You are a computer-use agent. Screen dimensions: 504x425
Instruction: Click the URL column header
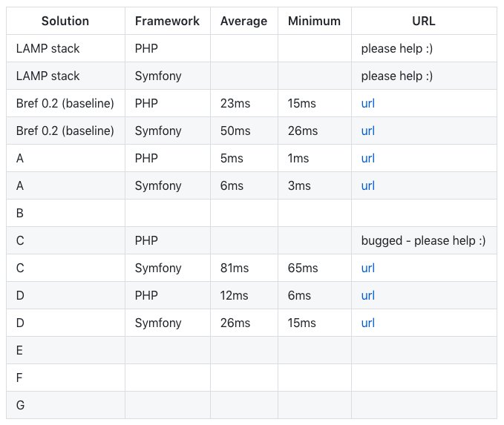[424, 21]
